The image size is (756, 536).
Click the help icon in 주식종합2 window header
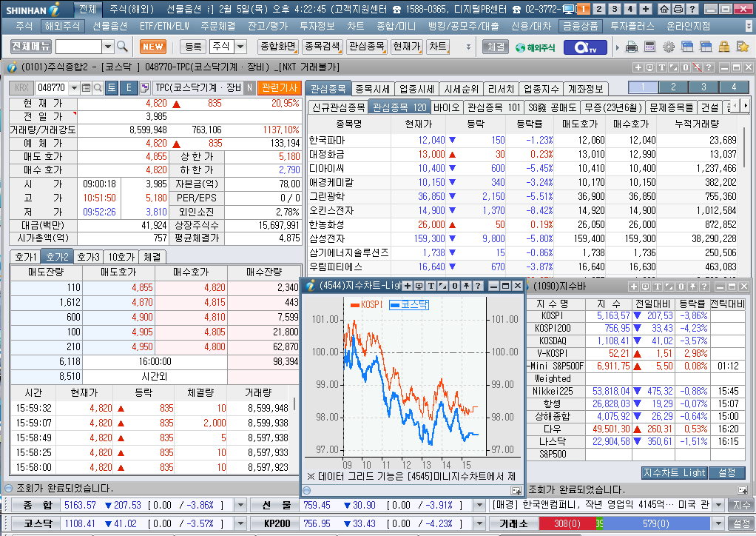click(x=709, y=67)
